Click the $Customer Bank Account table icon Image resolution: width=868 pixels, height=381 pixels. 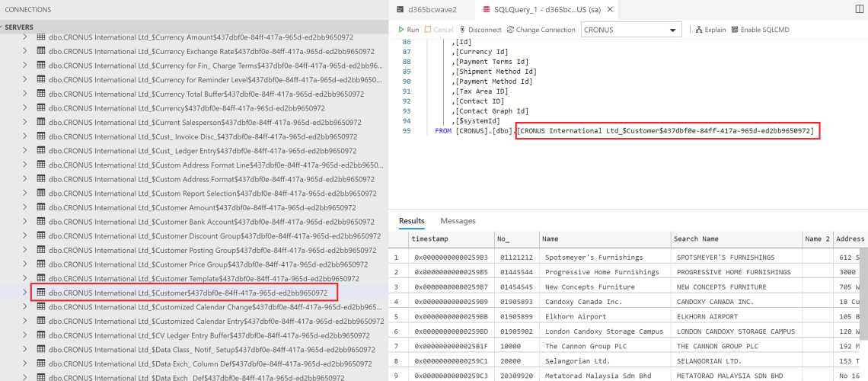point(40,222)
